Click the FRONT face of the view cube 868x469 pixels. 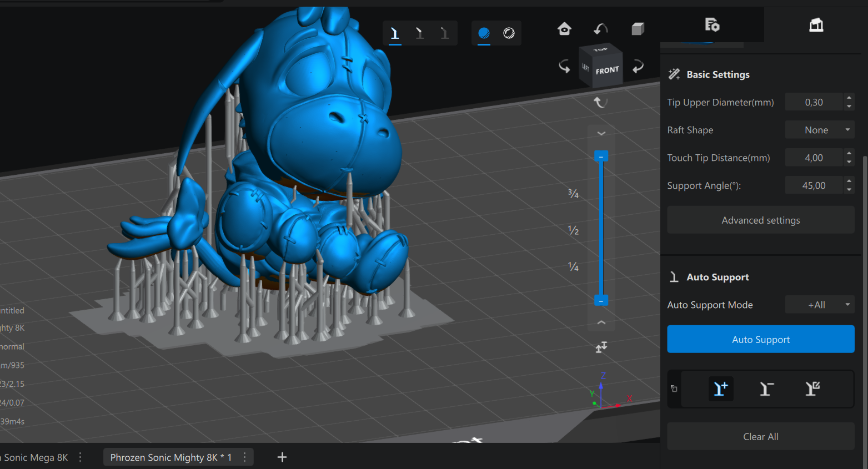pos(607,71)
